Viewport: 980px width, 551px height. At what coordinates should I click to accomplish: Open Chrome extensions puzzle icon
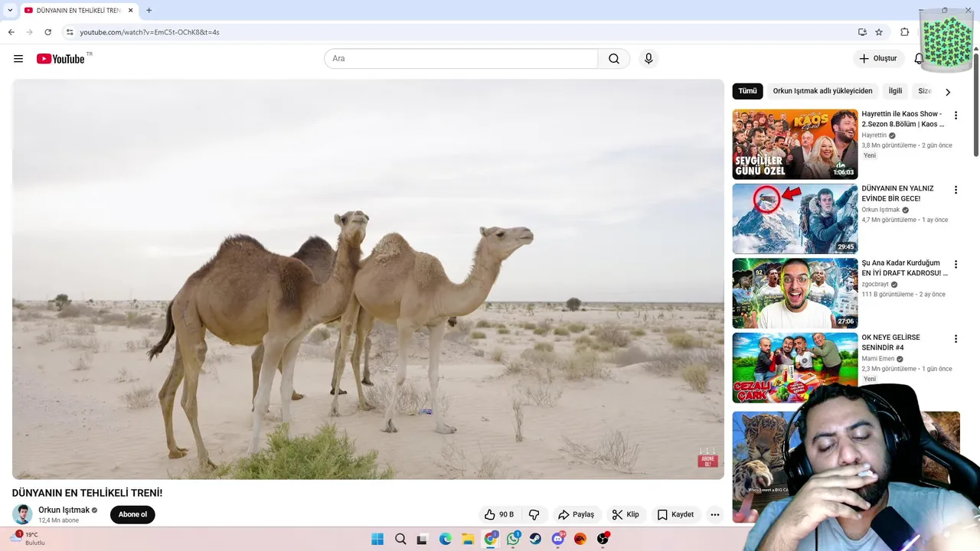pyautogui.click(x=904, y=32)
